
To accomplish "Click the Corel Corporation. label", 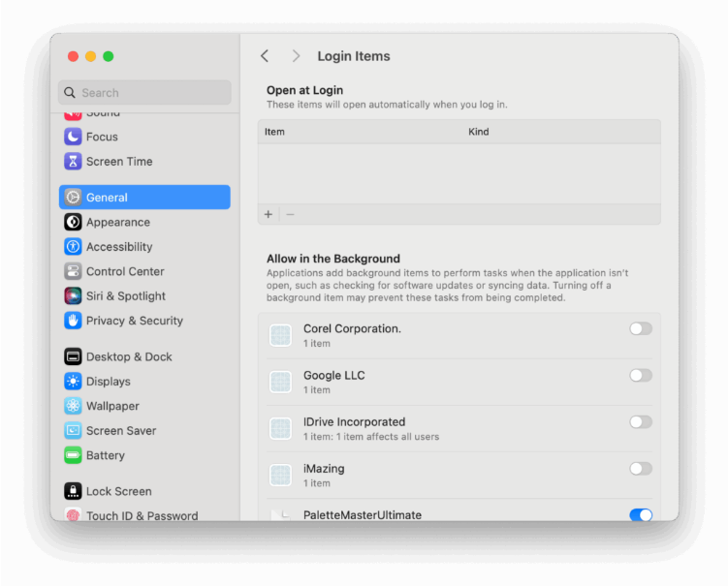I will (x=352, y=329).
